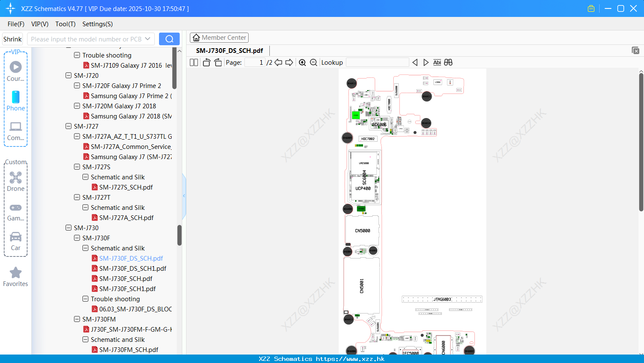Viewport: 644px width, 363px height.
Task: Open the Settings(S) menu
Action: [x=98, y=24]
